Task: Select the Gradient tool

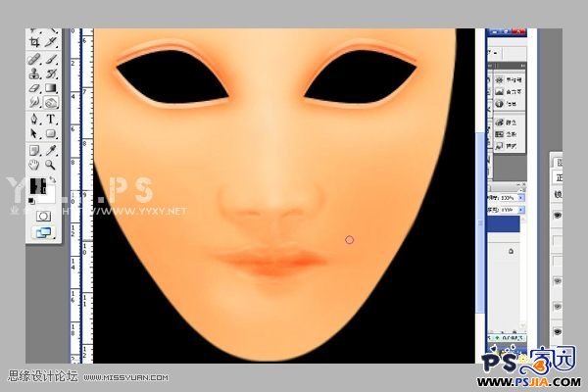Action: coord(51,88)
